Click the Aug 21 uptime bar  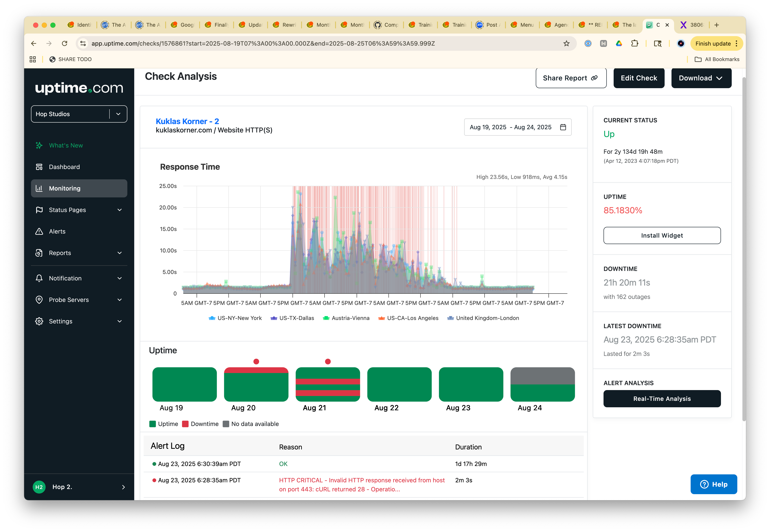[328, 384]
